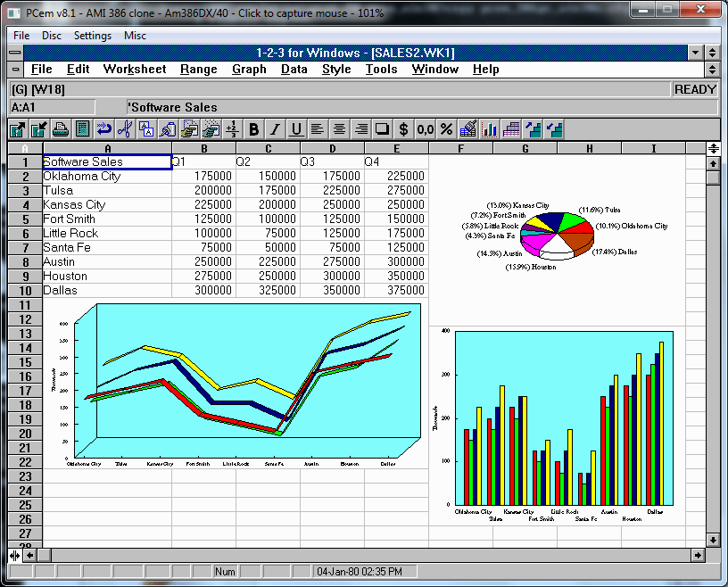
Task: Open the Help menu
Action: tap(485, 70)
